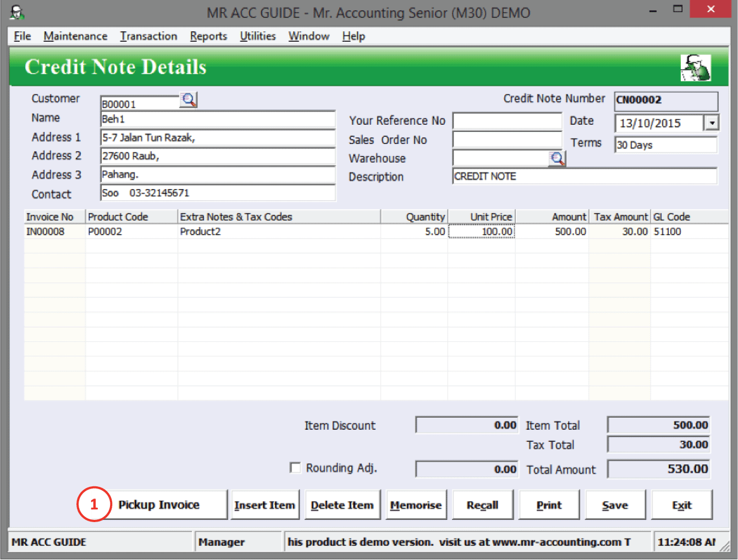Image resolution: width=738 pixels, height=560 pixels.
Task: Click the Customer code field B00001
Action: [x=140, y=103]
